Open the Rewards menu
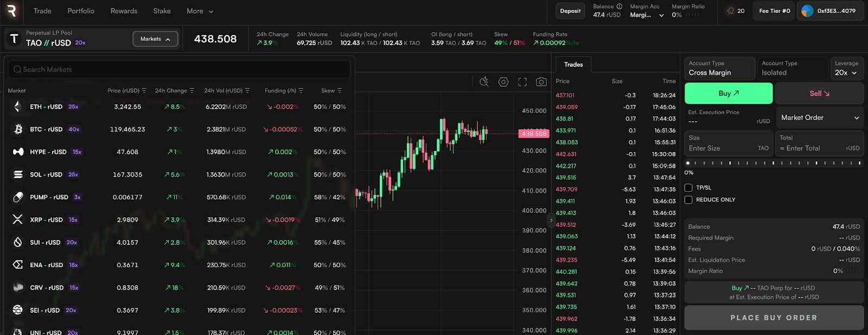 point(124,11)
